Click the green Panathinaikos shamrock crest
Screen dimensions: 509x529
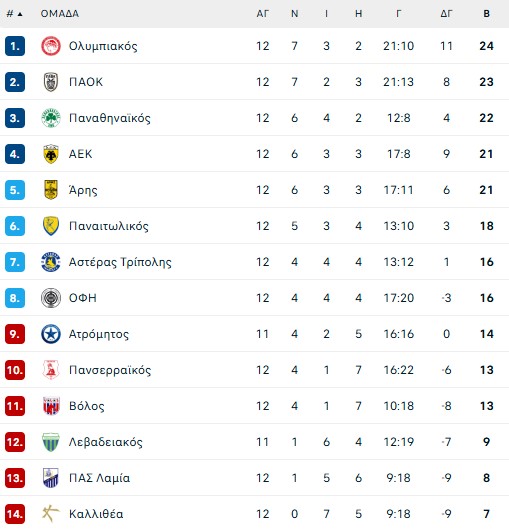pyautogui.click(x=51, y=118)
